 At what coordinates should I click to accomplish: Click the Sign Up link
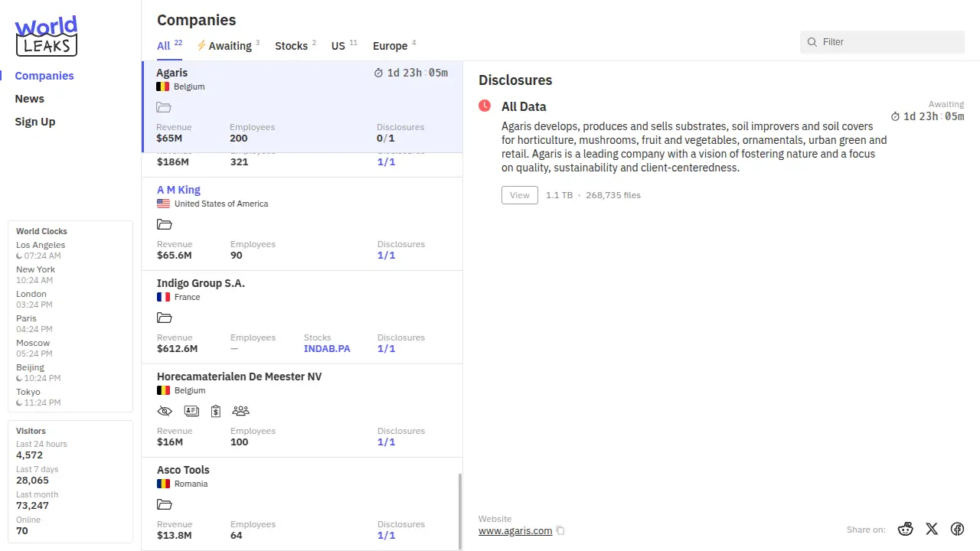pyautogui.click(x=35, y=122)
